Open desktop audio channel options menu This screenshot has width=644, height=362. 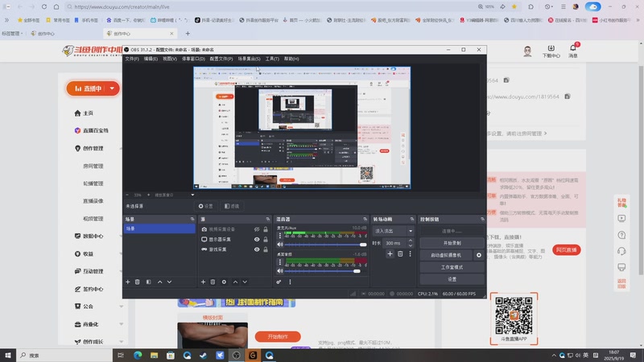click(x=280, y=262)
